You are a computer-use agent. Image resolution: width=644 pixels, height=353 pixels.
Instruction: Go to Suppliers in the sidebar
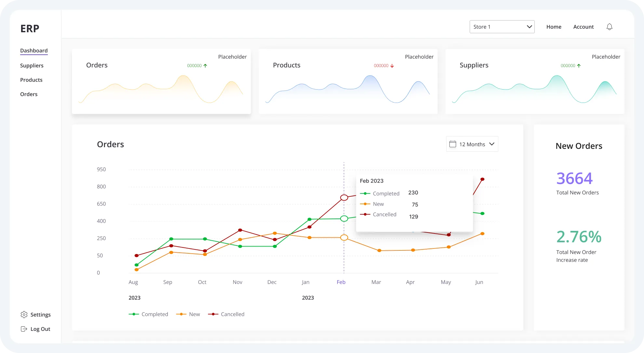coord(32,65)
